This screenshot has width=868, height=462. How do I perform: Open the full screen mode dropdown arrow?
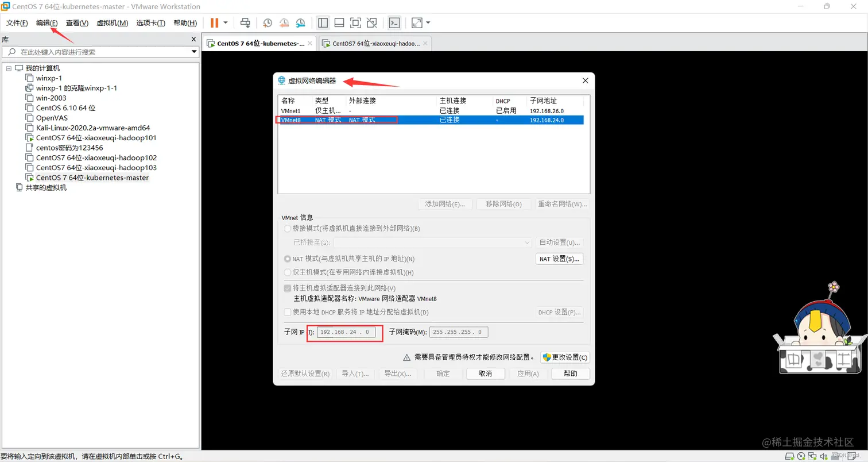click(x=428, y=22)
